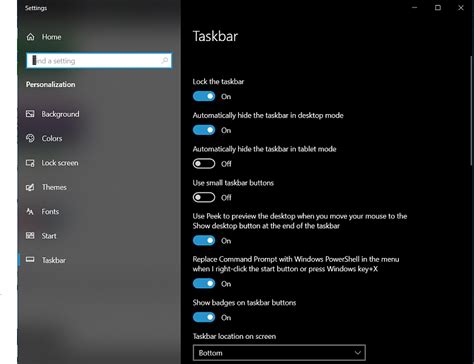474x364 pixels.
Task: Go to Colors settings page
Action: click(52, 138)
